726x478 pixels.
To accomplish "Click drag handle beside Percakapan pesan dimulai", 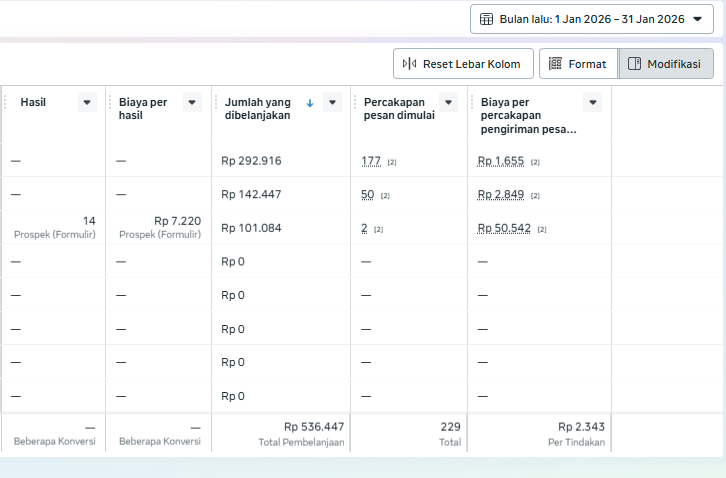I will tap(354, 102).
